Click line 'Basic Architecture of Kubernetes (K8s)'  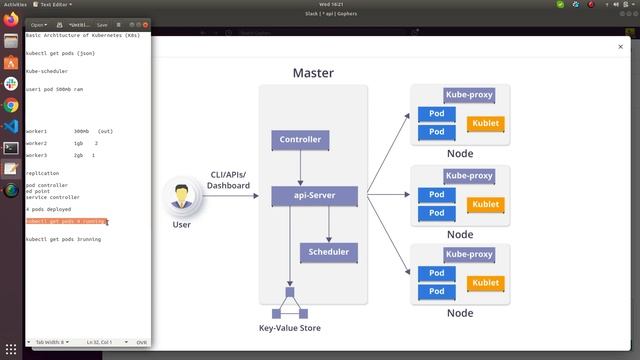click(x=83, y=36)
